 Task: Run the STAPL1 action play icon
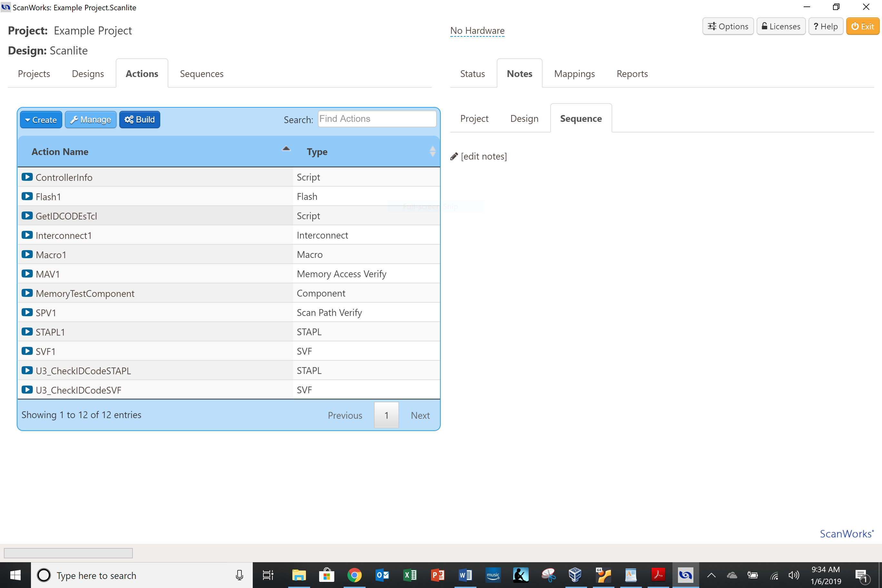point(27,332)
